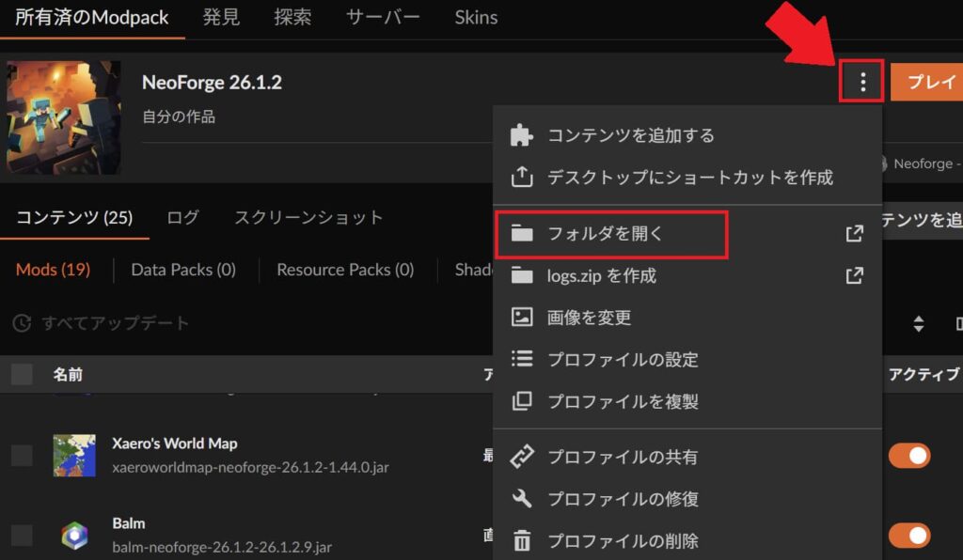The height and width of the screenshot is (560, 963).
Task: Click the desktop shortcut share icon
Action: (521, 177)
